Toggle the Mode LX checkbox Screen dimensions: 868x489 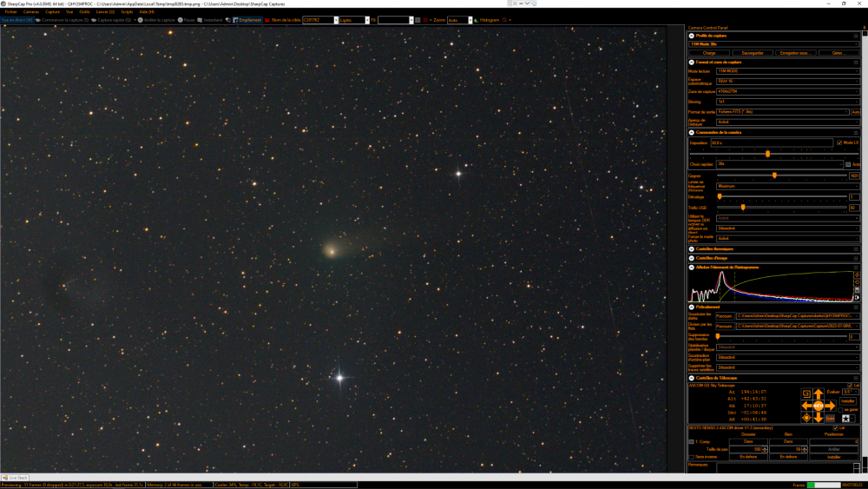(x=839, y=143)
